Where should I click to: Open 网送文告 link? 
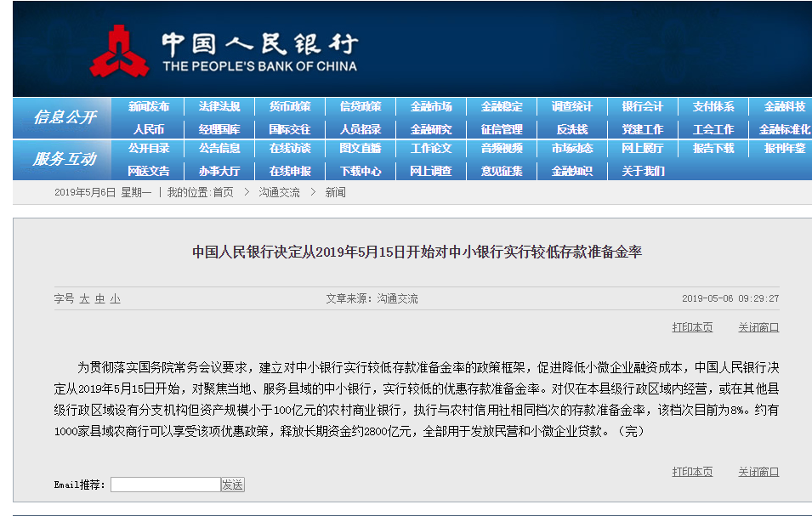coord(149,171)
